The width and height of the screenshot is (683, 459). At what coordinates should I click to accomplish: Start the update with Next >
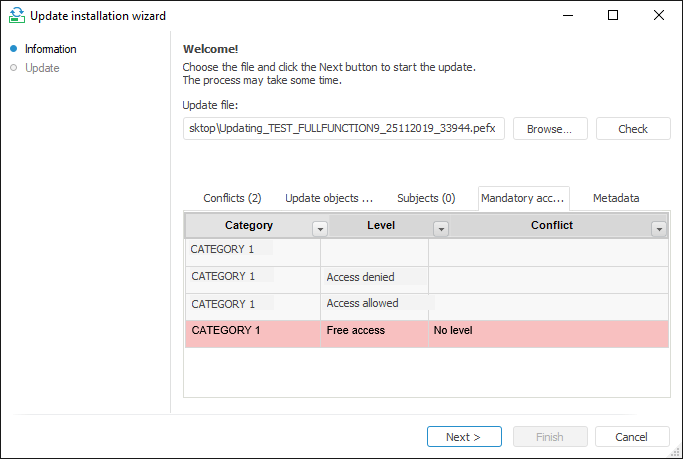tap(464, 437)
